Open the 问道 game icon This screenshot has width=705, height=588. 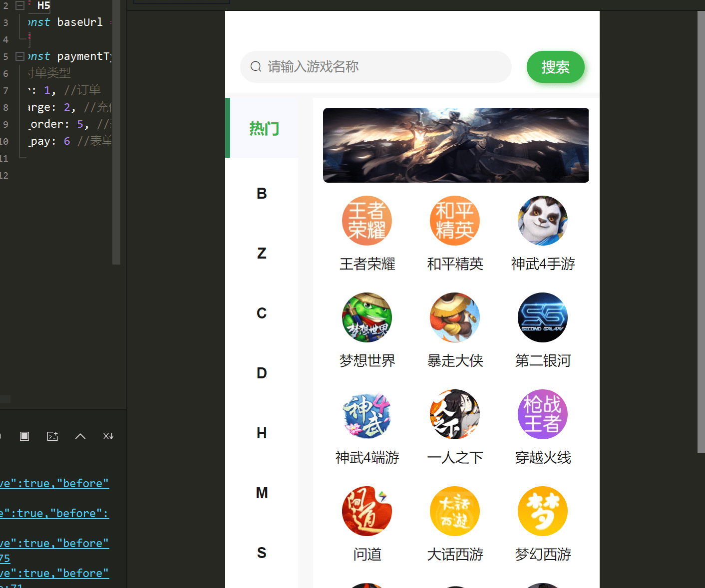point(367,511)
